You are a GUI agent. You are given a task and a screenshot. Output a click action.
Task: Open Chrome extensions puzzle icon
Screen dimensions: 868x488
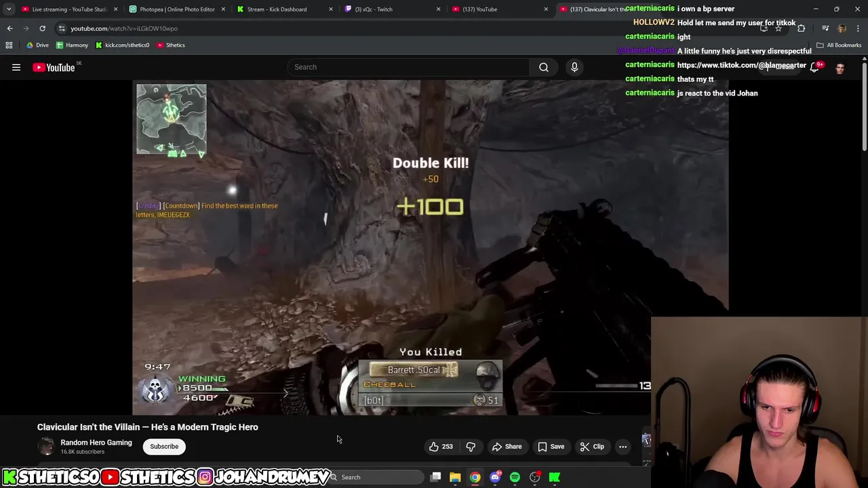click(802, 28)
